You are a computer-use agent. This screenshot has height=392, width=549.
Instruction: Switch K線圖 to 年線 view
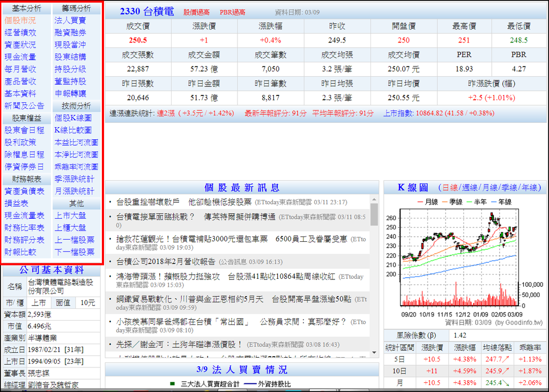[x=529, y=188]
